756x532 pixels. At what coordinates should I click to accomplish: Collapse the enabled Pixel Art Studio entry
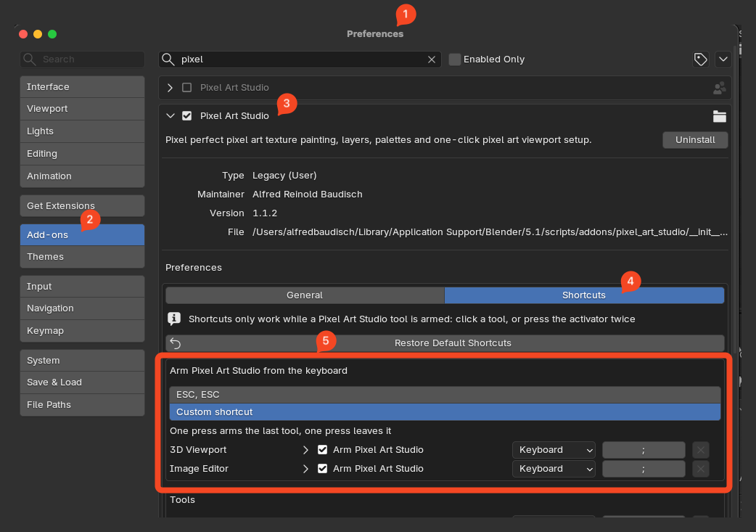coord(170,116)
